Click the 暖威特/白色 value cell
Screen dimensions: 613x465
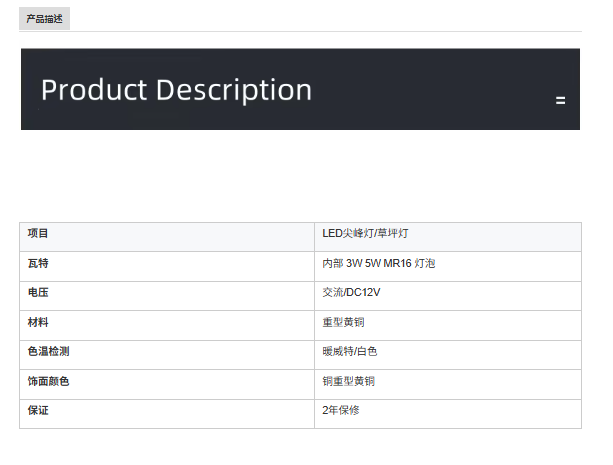pos(349,352)
